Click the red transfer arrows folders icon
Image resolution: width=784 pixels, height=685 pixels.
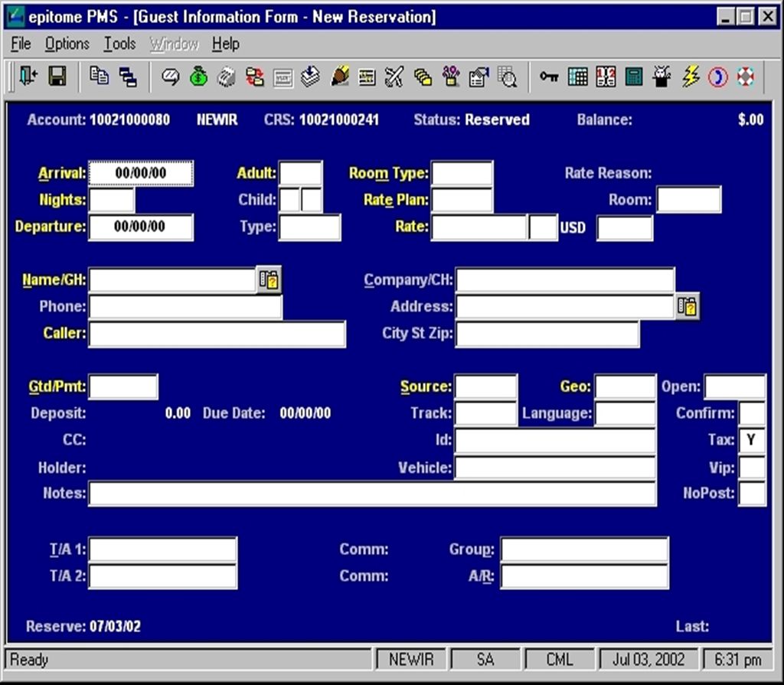254,77
